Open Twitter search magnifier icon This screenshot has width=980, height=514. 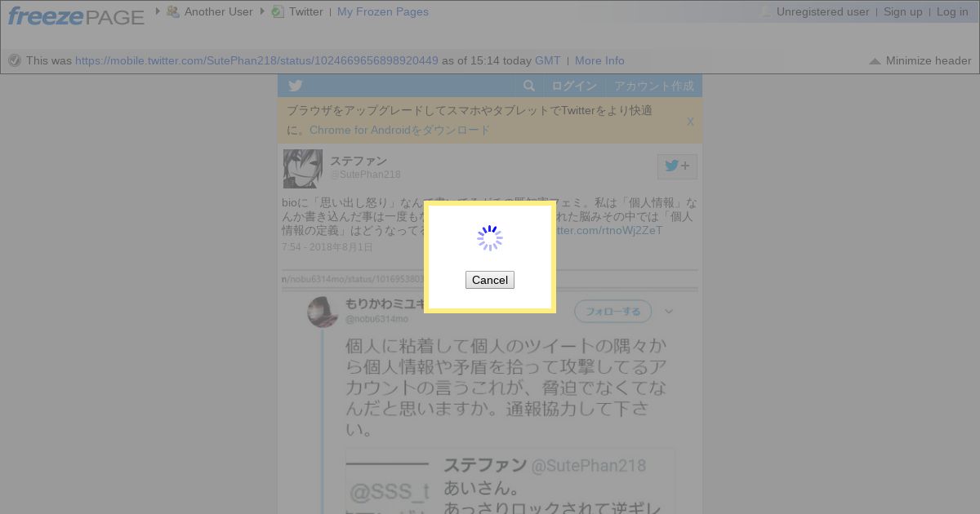(529, 86)
